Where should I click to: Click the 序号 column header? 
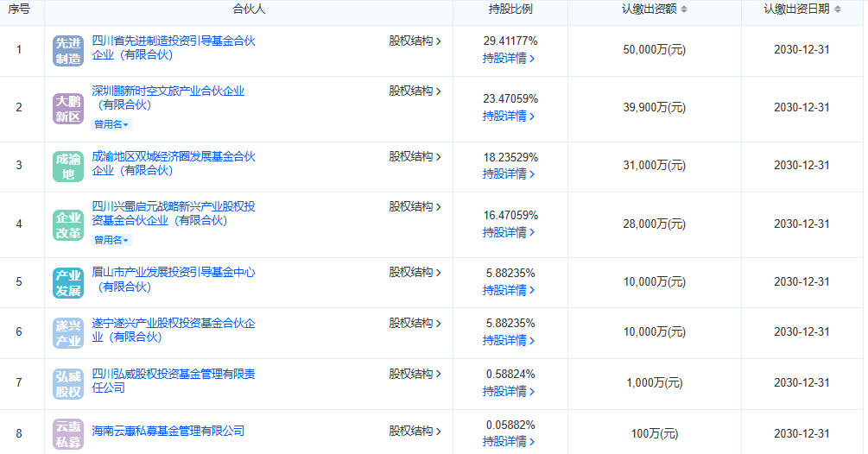point(19,9)
